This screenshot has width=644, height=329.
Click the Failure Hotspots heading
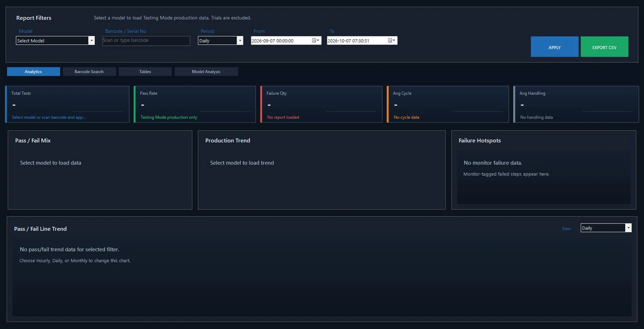point(480,141)
